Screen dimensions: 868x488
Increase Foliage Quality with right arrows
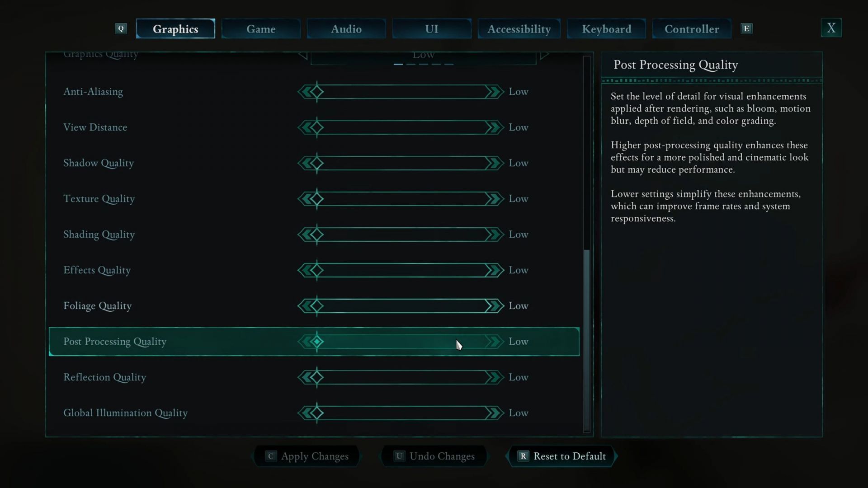[x=495, y=306]
